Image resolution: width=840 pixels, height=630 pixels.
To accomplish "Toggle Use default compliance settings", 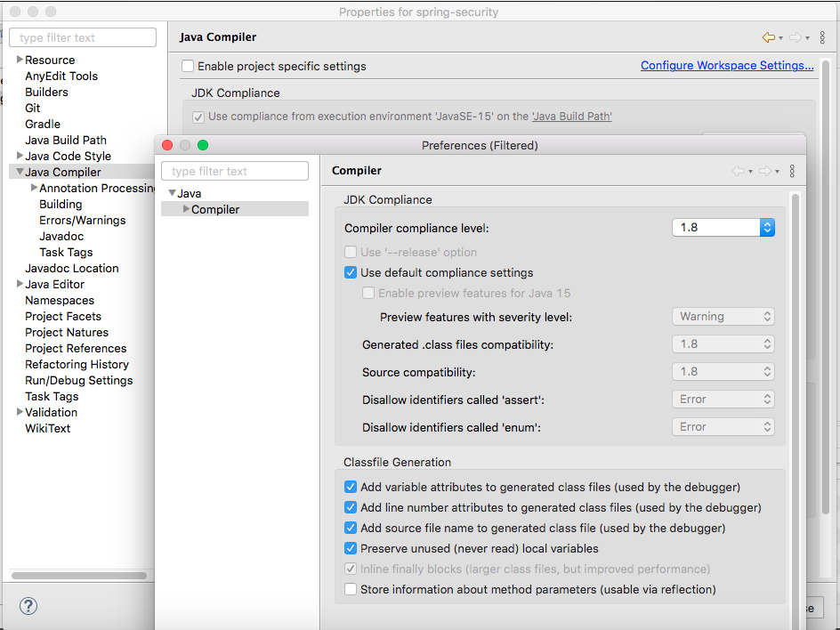I will (x=351, y=272).
